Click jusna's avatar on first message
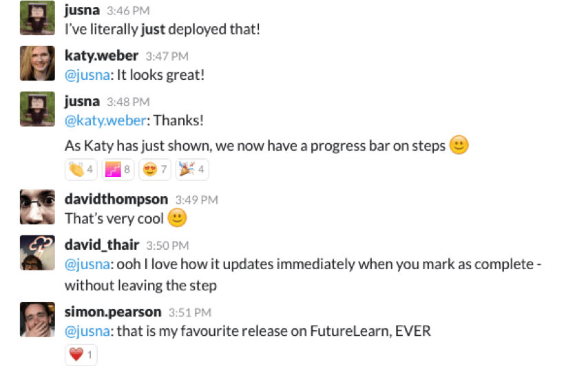The image size is (588, 373). coord(37,19)
